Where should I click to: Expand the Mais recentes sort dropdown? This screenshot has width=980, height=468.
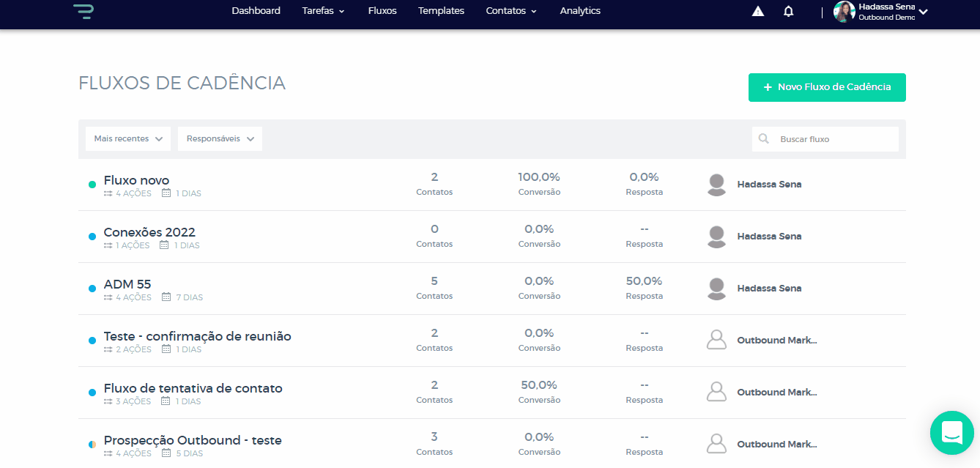pos(128,138)
